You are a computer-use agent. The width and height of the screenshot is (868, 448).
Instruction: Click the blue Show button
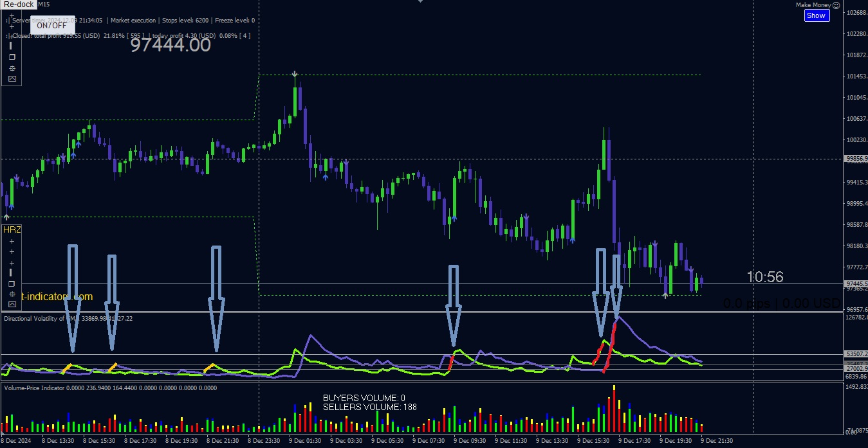[816, 15]
